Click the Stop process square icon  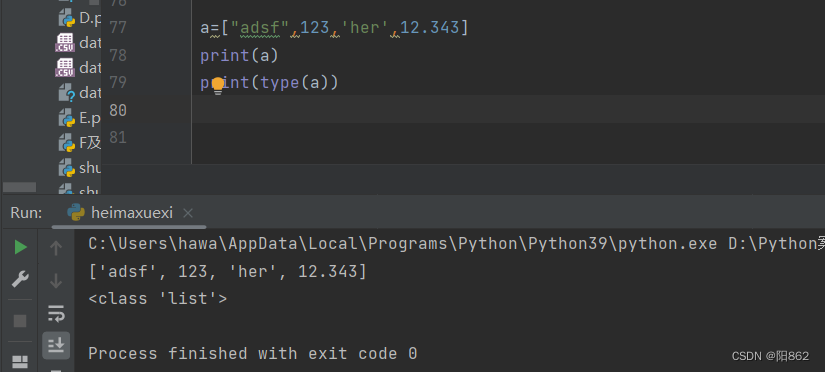coord(20,321)
